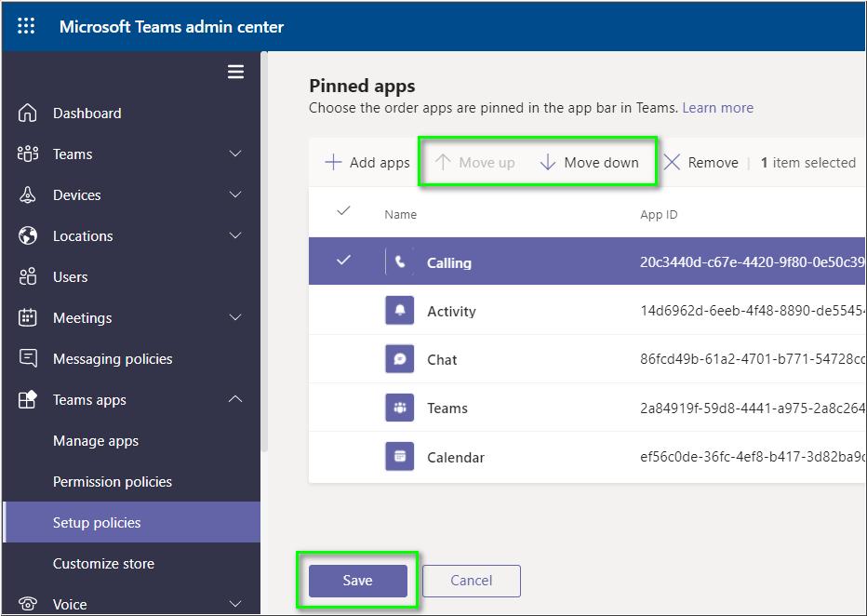
Task: Click the Users people icon
Action: click(28, 276)
